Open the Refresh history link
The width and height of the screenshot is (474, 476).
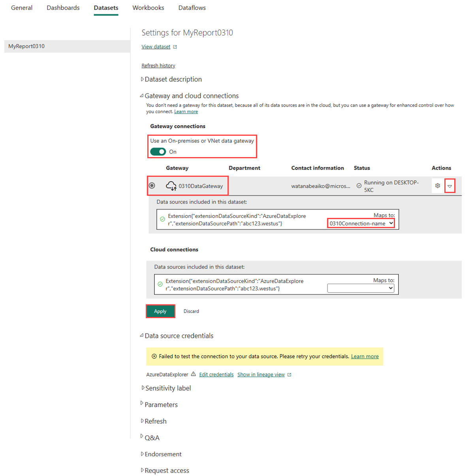coord(158,65)
